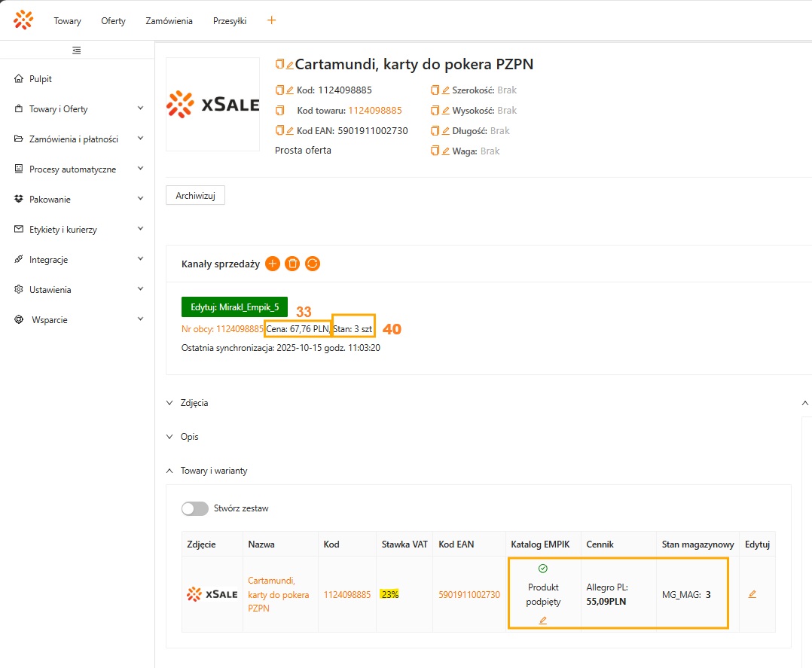Click the xSale logo in top bar
The image size is (812, 668).
point(23,20)
